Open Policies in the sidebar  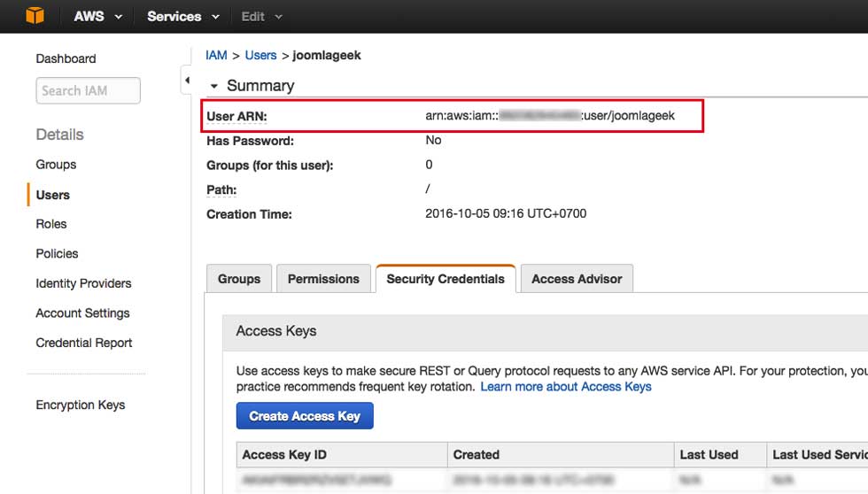click(x=57, y=253)
